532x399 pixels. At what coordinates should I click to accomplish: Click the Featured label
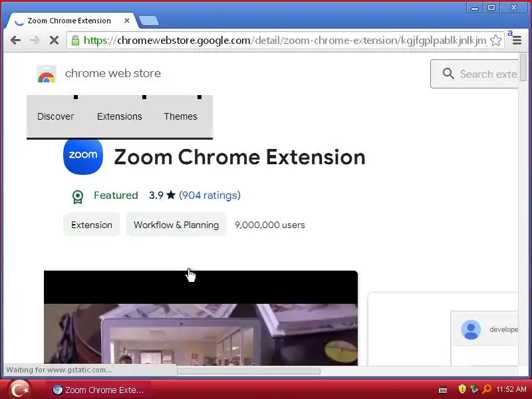click(116, 196)
